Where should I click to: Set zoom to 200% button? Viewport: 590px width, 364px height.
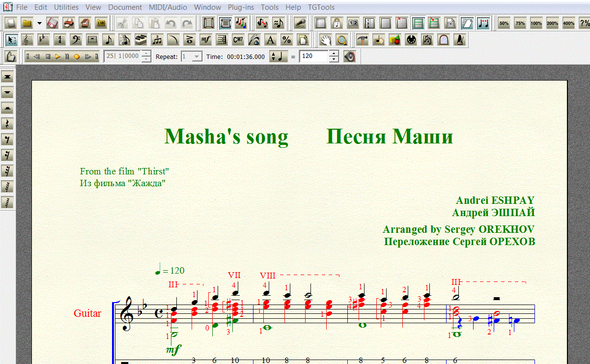point(552,23)
